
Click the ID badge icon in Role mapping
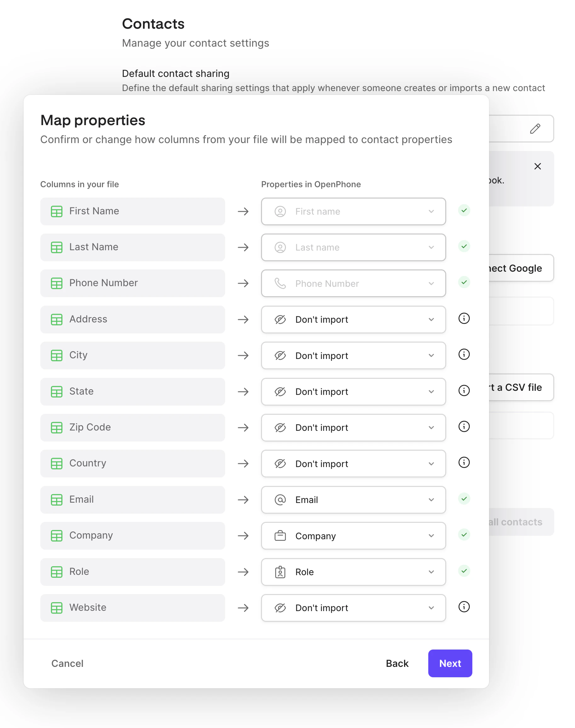pyautogui.click(x=281, y=572)
